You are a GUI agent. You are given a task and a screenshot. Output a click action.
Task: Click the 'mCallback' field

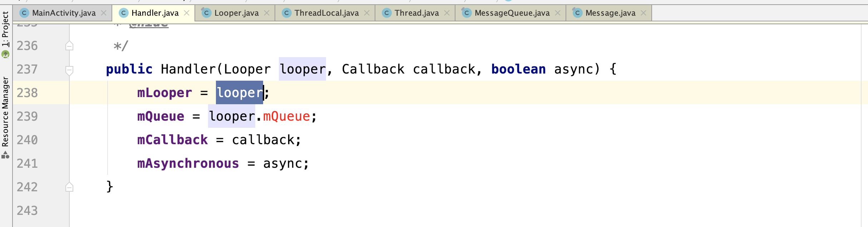(172, 140)
